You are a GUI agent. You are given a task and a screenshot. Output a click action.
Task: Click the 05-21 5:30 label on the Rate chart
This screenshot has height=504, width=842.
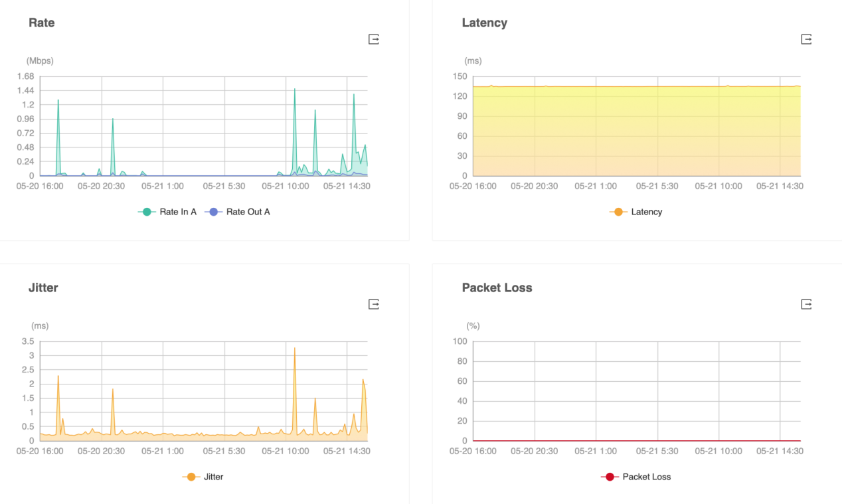(x=224, y=187)
